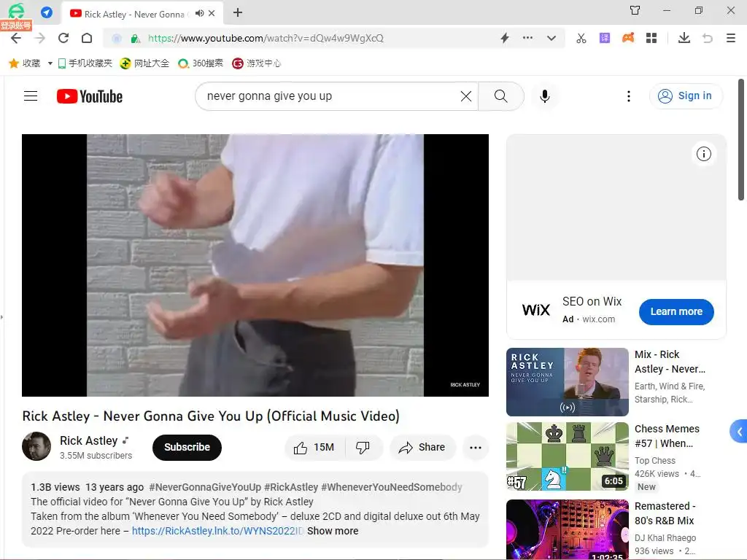Image resolution: width=747 pixels, height=560 pixels.
Task: Click the 360 browser logo account icon
Action: (16, 10)
